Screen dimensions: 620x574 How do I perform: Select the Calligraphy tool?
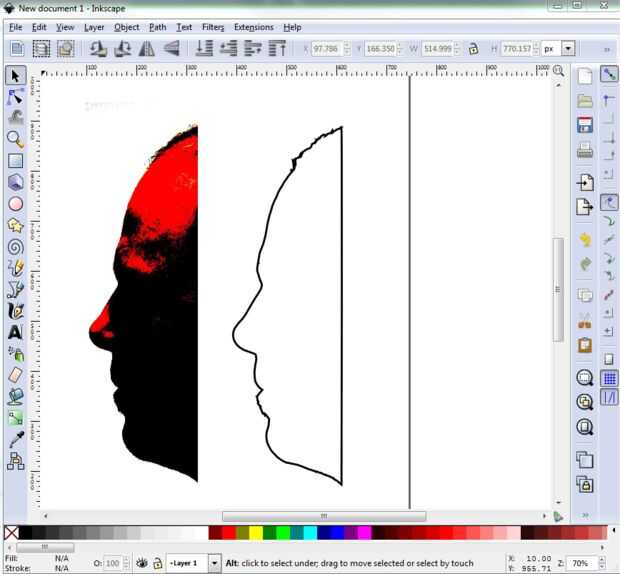(15, 311)
